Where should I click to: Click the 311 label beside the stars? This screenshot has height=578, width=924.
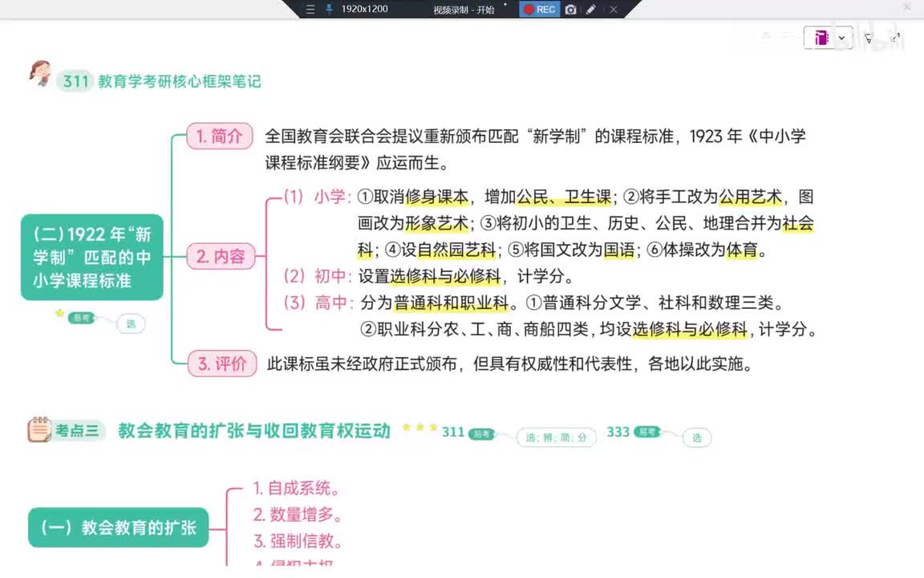click(453, 433)
